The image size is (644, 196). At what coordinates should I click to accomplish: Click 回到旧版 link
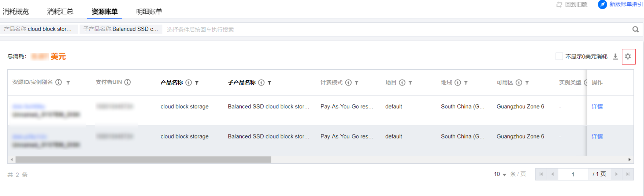576,5
